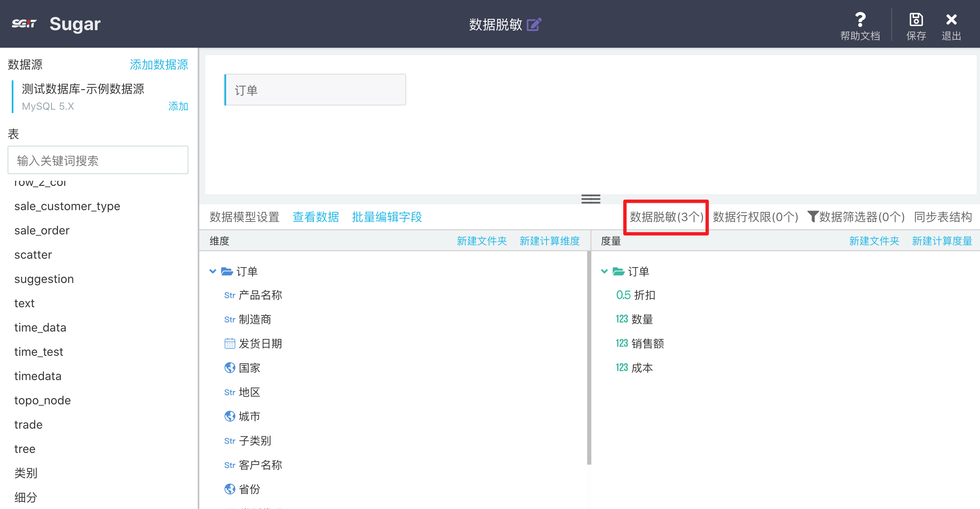Select the sale_customer_type table
The width and height of the screenshot is (980, 509).
[x=67, y=206]
